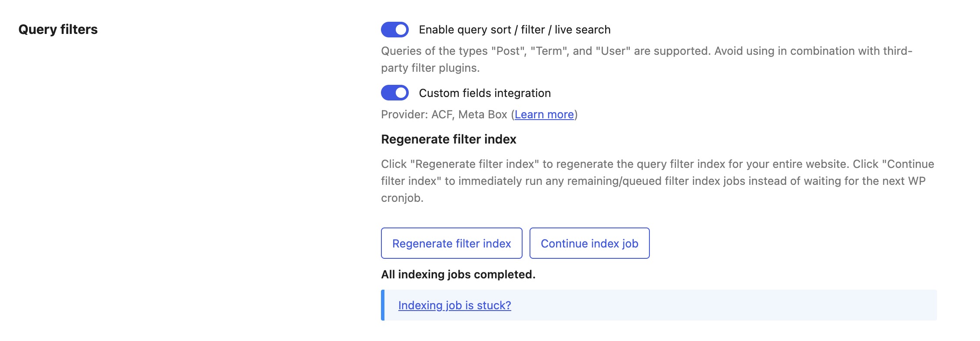980x341 pixels.
Task: Click the paragraph explaining Continue filter index behavior
Action: (657, 181)
